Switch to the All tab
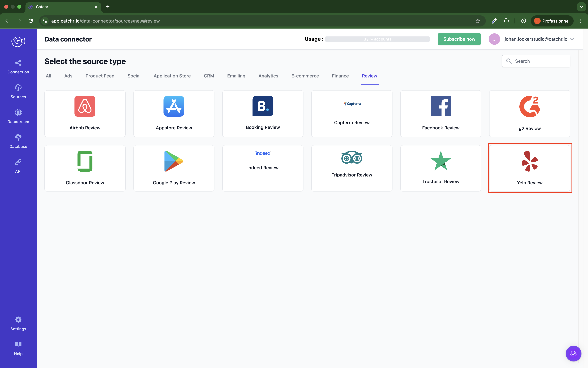The height and width of the screenshot is (368, 588). (48, 76)
